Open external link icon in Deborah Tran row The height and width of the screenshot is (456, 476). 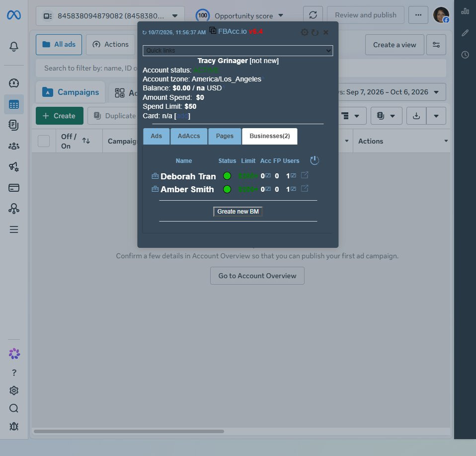point(305,175)
